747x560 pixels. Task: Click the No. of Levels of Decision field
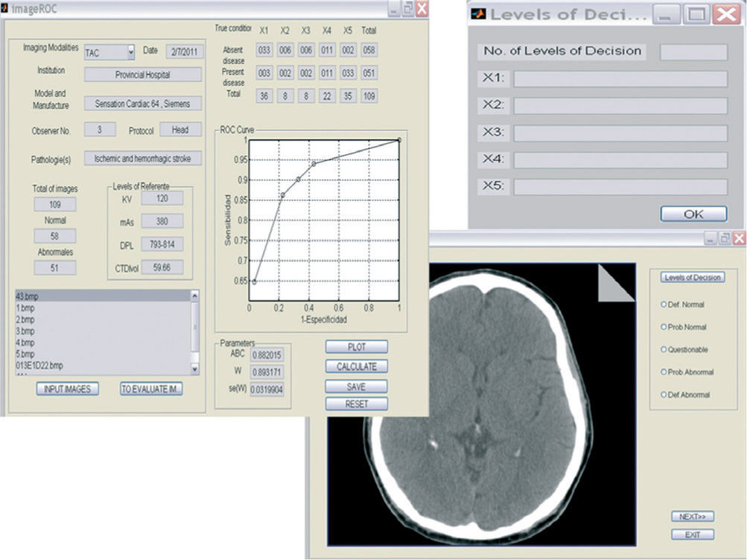click(693, 52)
